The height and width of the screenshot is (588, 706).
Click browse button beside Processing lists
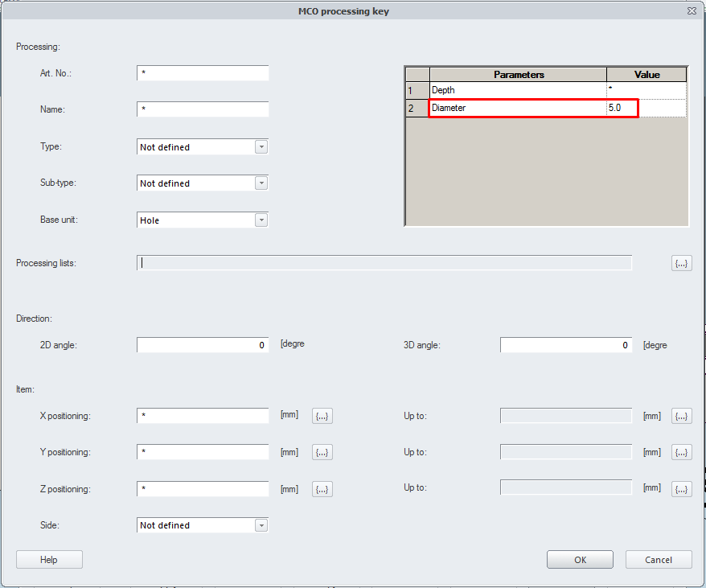[x=681, y=263]
